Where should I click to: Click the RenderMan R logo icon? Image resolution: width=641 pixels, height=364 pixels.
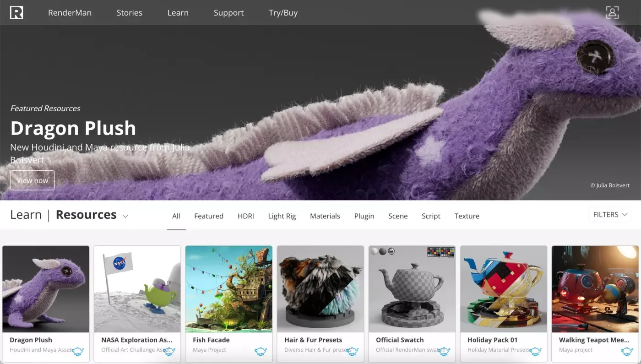[x=16, y=12]
